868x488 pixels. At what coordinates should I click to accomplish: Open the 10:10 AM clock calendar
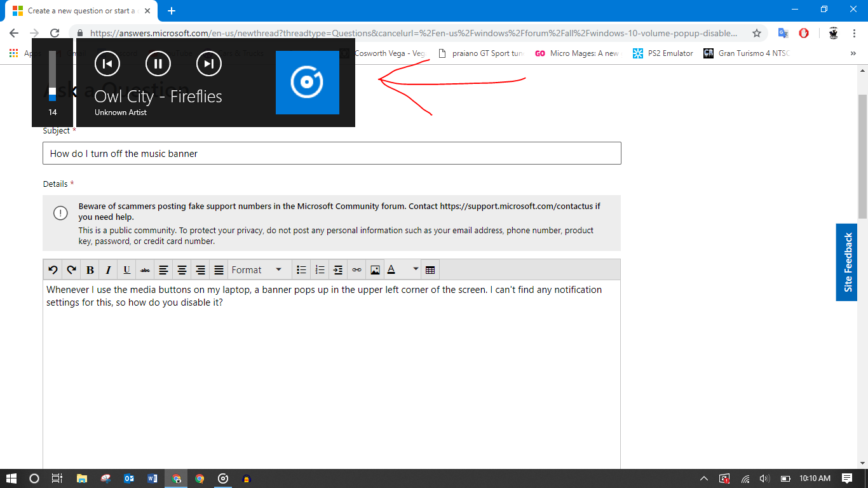click(815, 478)
